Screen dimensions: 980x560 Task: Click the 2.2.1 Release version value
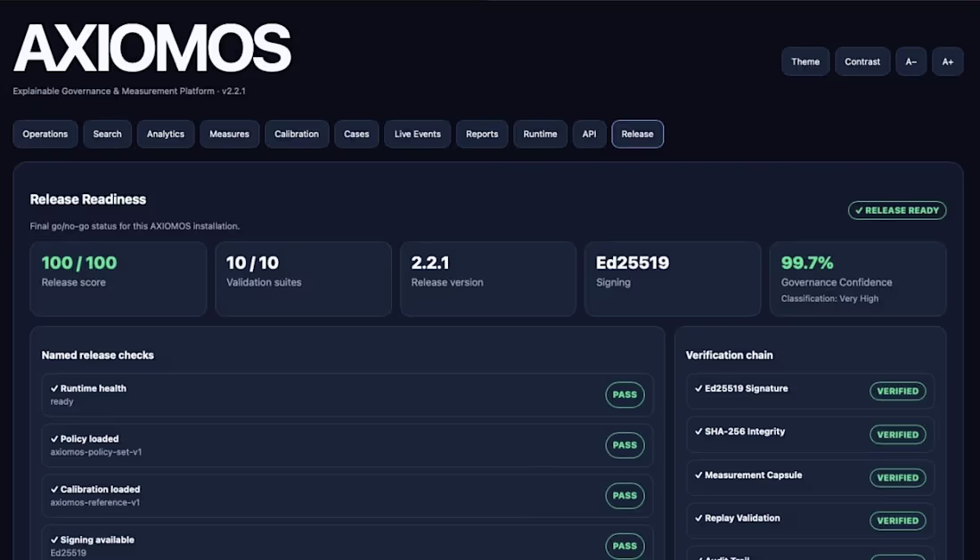(430, 263)
